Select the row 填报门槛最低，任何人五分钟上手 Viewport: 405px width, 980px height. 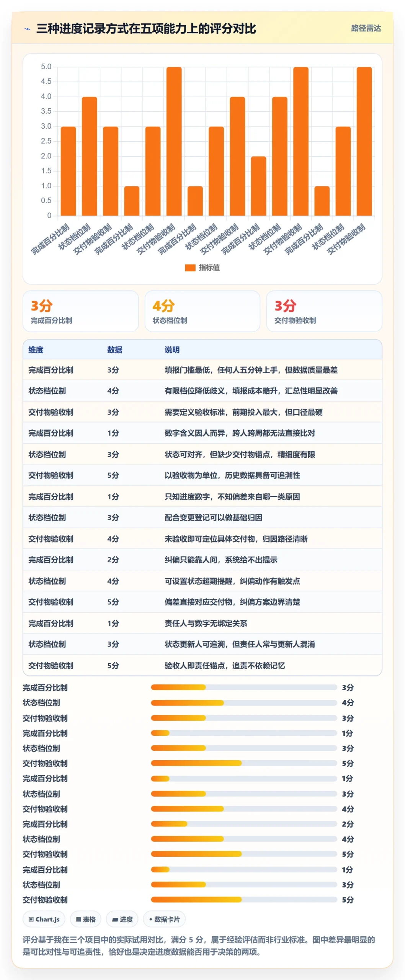tap(202, 370)
